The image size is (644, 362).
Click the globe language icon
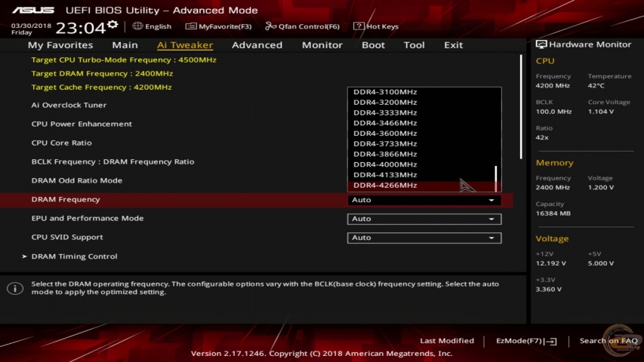[x=137, y=26]
